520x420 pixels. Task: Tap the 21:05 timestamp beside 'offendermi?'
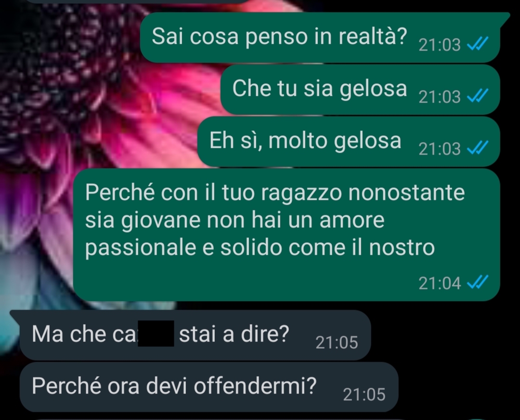click(x=364, y=395)
